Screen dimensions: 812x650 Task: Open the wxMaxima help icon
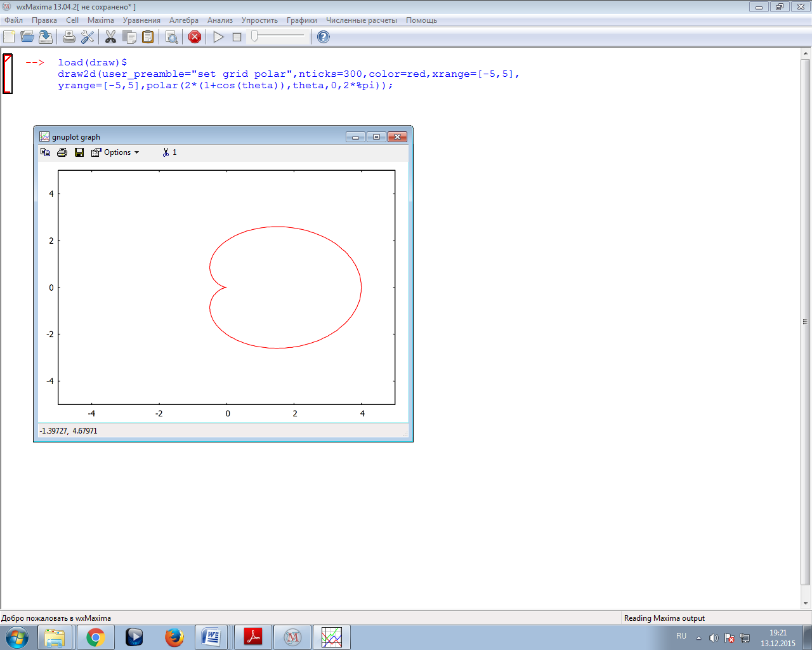[x=323, y=37]
